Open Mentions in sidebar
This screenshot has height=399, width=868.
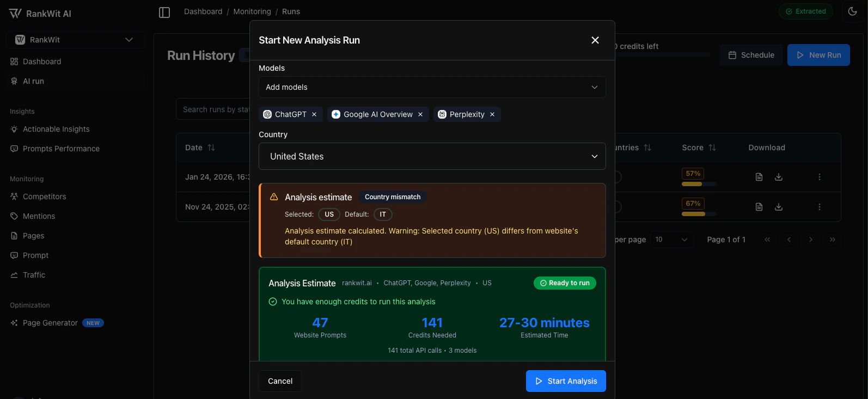75,216
